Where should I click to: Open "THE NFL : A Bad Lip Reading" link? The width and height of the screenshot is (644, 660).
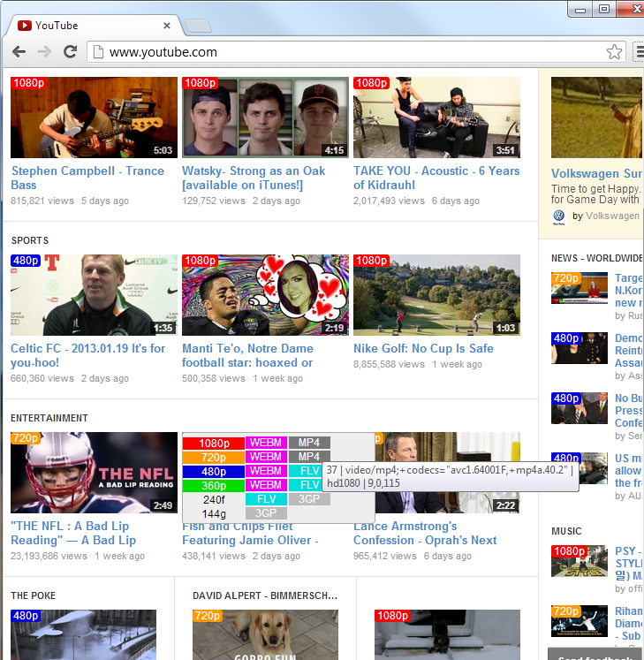(x=73, y=533)
